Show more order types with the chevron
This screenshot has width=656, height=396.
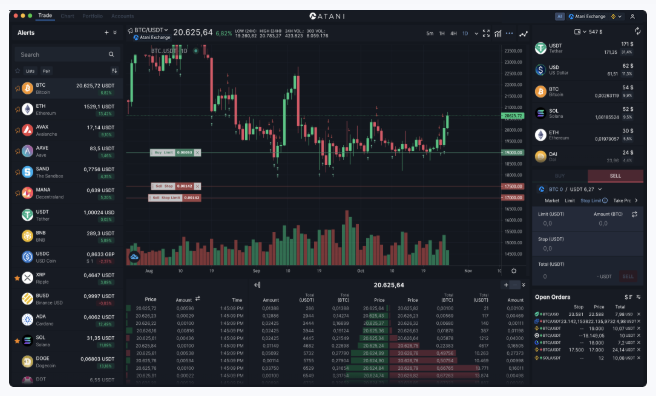pos(636,201)
